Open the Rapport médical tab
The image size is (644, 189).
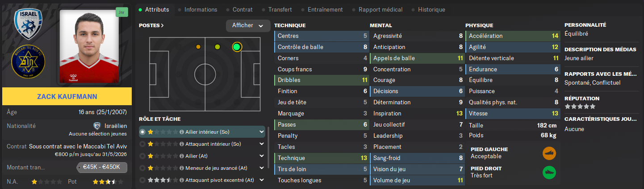380,9
